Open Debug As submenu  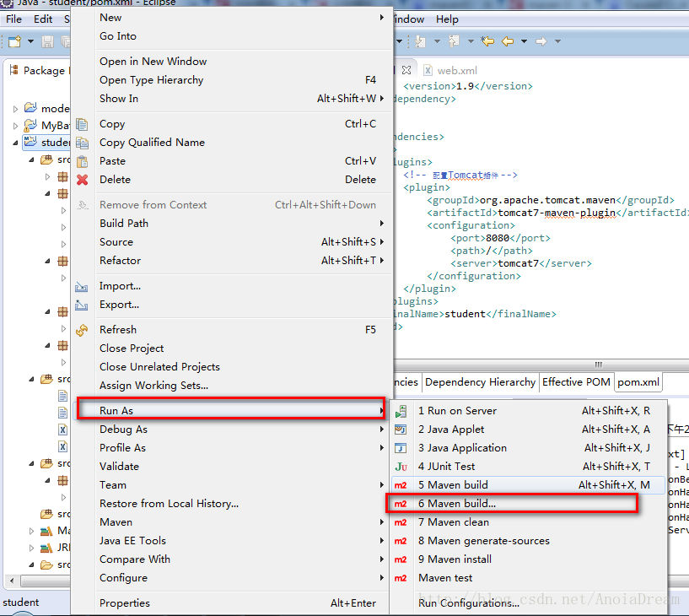coord(231,430)
